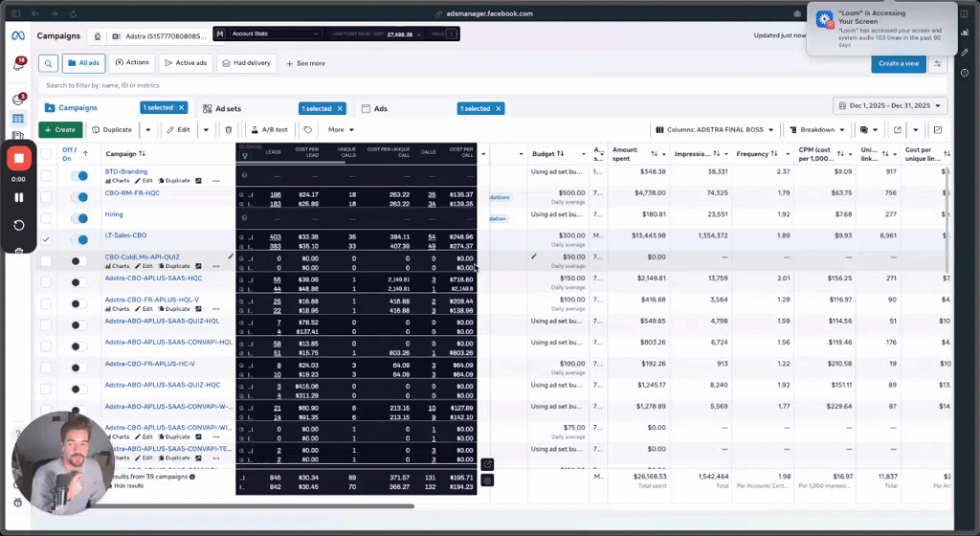Click the trash delete toolbar icon

click(228, 130)
